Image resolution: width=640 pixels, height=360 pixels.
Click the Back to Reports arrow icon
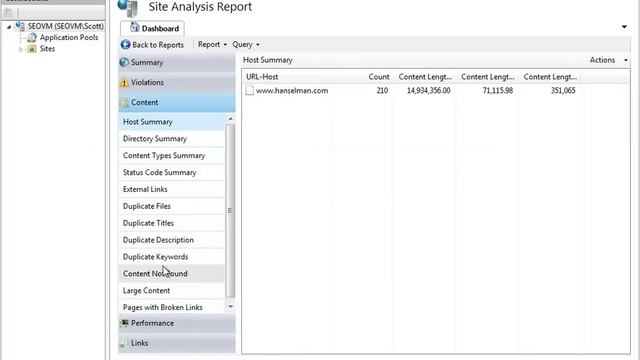[125, 44]
